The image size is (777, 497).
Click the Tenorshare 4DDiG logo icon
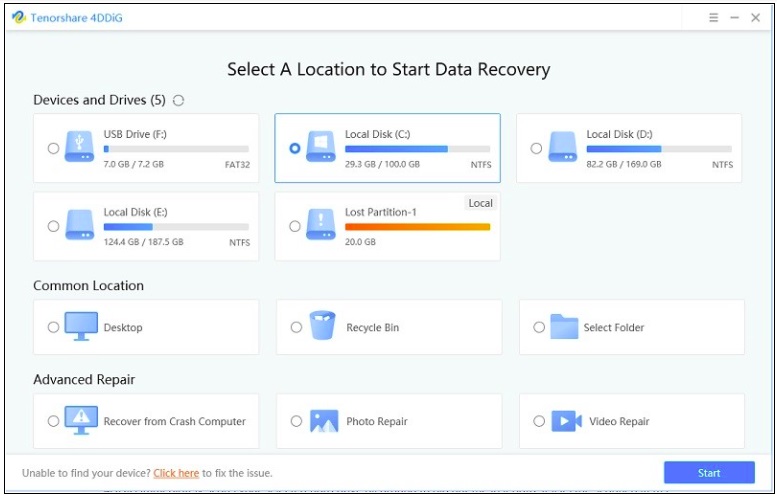pyautogui.click(x=19, y=18)
